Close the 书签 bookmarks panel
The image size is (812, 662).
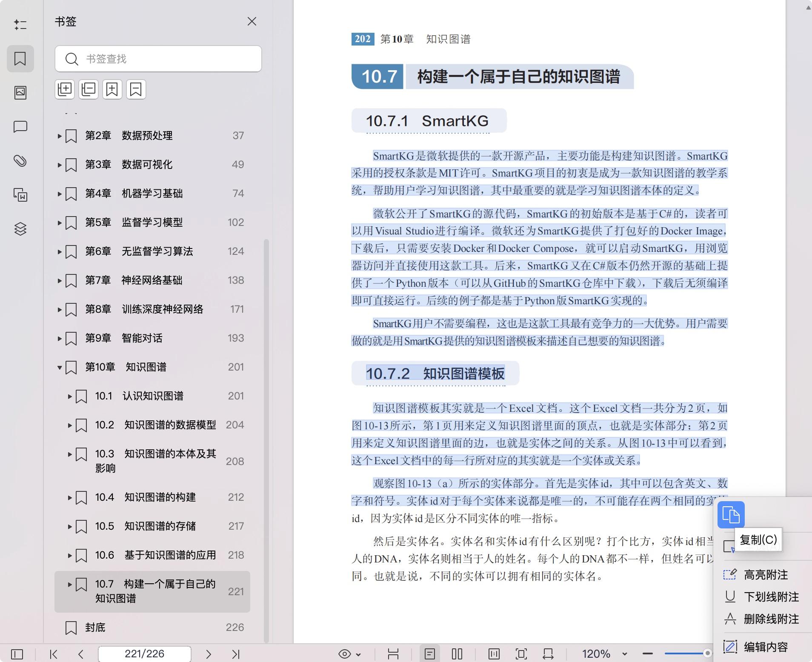point(252,21)
